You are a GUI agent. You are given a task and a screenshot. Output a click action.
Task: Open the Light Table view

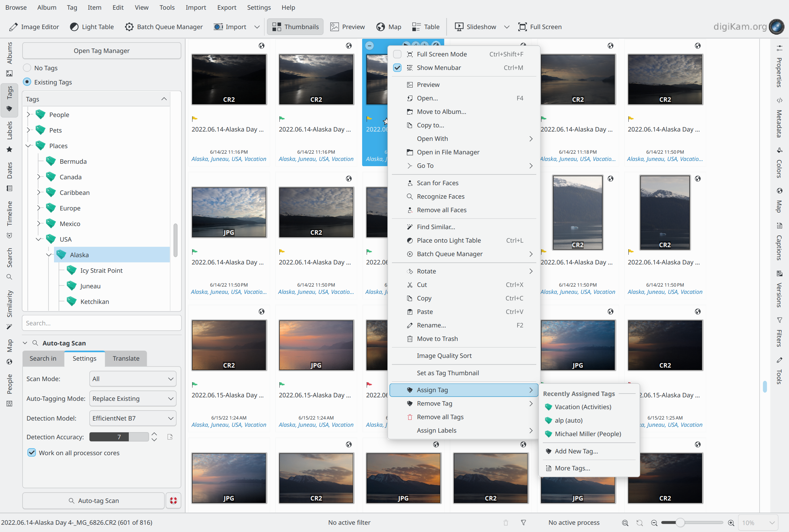tap(92, 27)
